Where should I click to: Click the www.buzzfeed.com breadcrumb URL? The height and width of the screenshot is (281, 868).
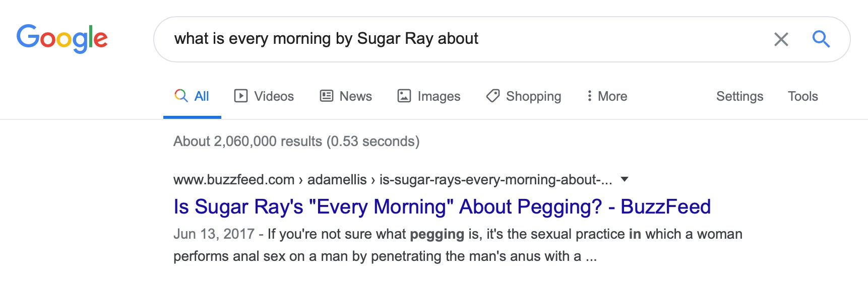point(393,180)
